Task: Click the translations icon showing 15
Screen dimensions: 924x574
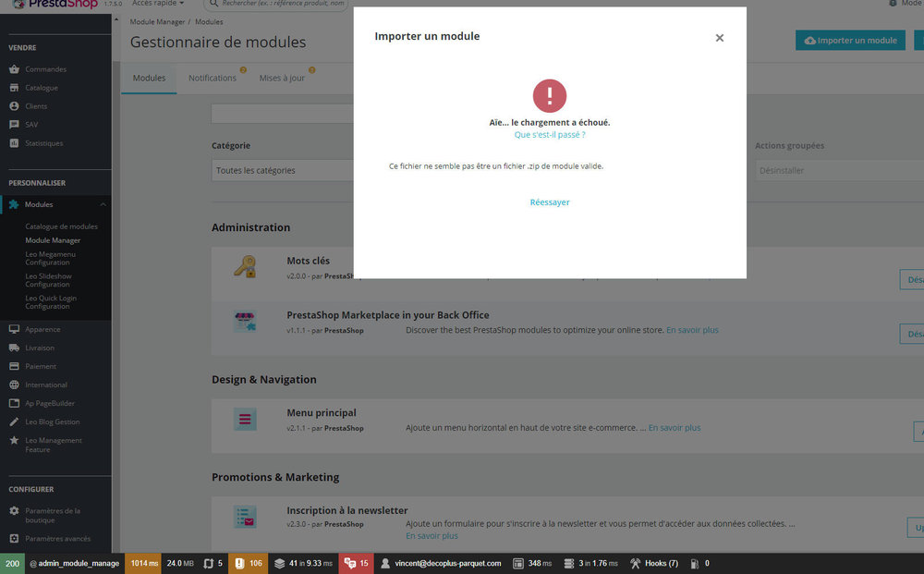Action: click(x=350, y=564)
